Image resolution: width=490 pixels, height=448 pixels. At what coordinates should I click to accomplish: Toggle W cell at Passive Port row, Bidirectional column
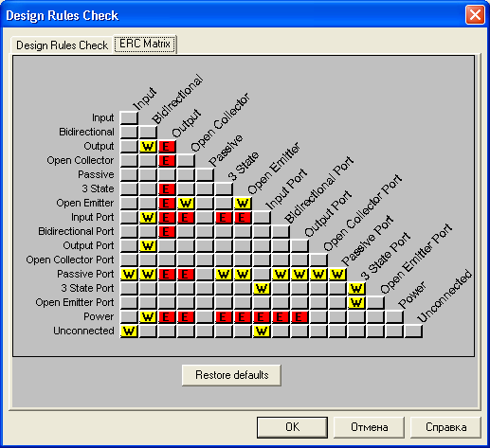pyautogui.click(x=148, y=274)
